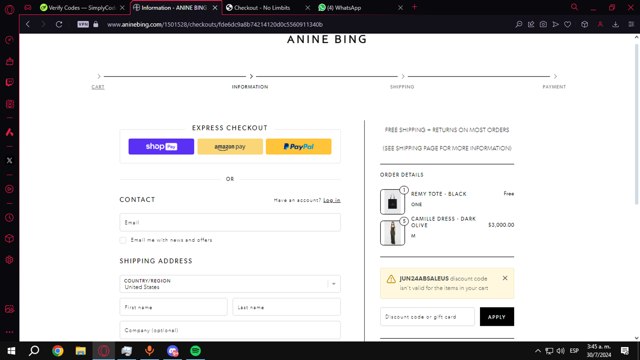Reload the page with refresh icon

tap(59, 24)
